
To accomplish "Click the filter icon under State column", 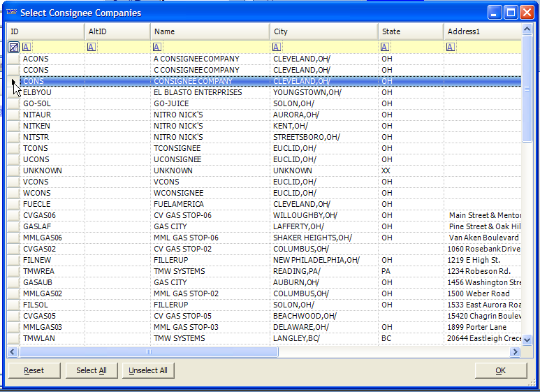I will (385, 47).
